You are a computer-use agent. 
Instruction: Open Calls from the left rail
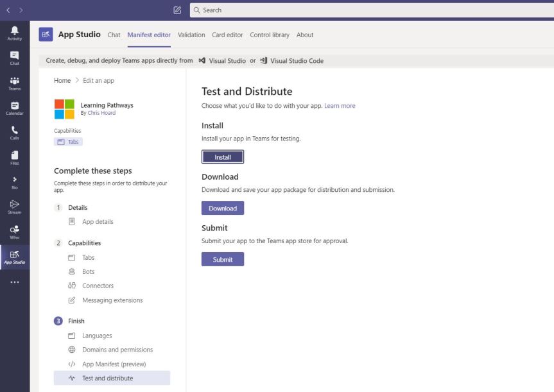(14, 133)
